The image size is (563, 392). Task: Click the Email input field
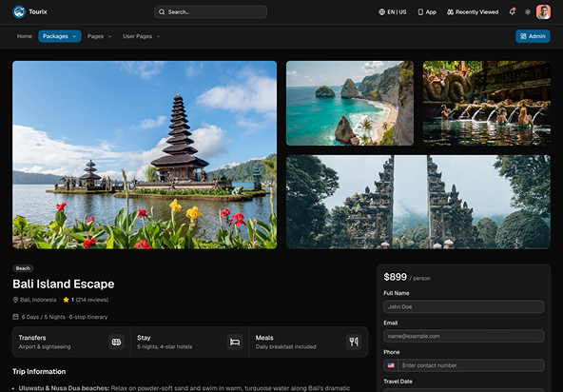pyautogui.click(x=463, y=336)
